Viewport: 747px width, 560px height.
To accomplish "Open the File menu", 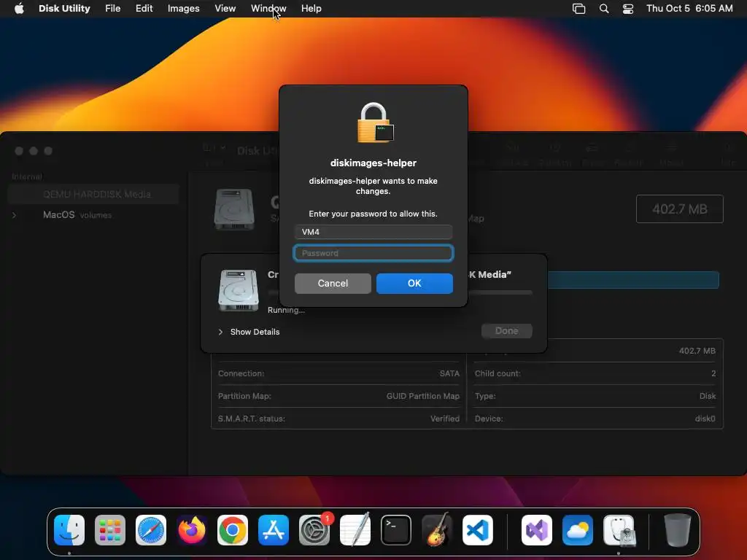I will click(113, 9).
